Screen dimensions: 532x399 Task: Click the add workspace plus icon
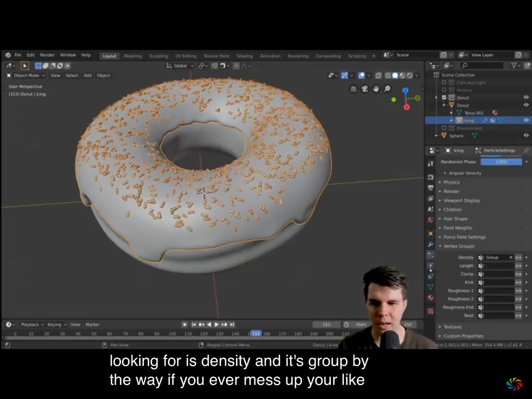point(374,56)
